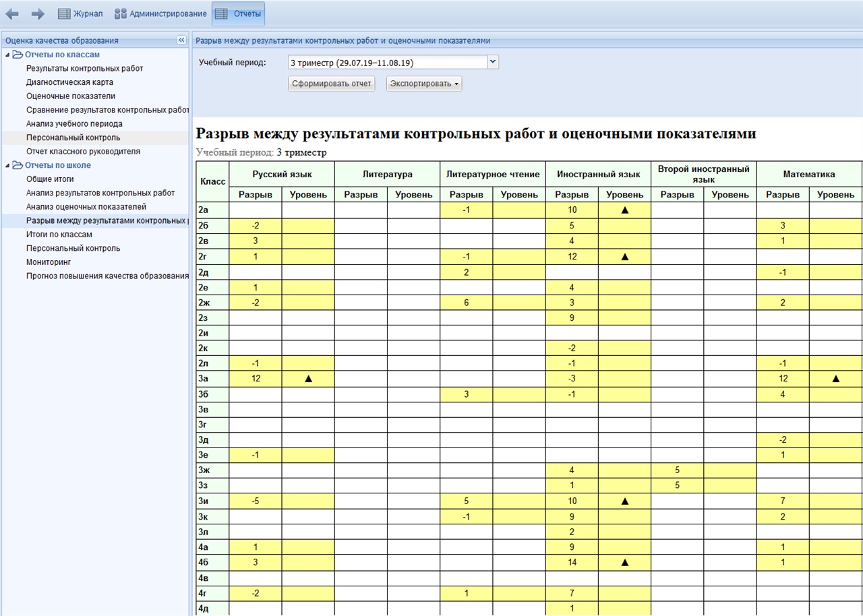
Task: Click the back arrow navigation icon
Action: click(x=12, y=13)
